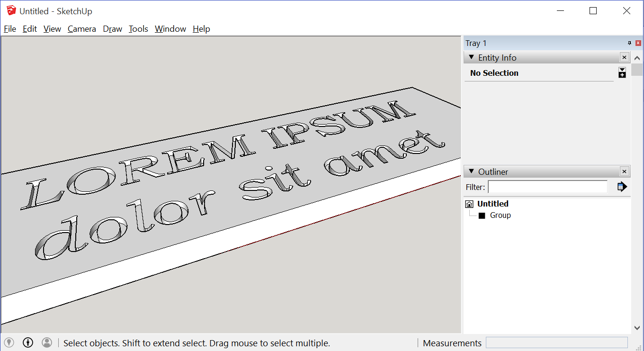Click the SketchUp logo in the title bar
Screen dimensions: 644x351
(11, 10)
